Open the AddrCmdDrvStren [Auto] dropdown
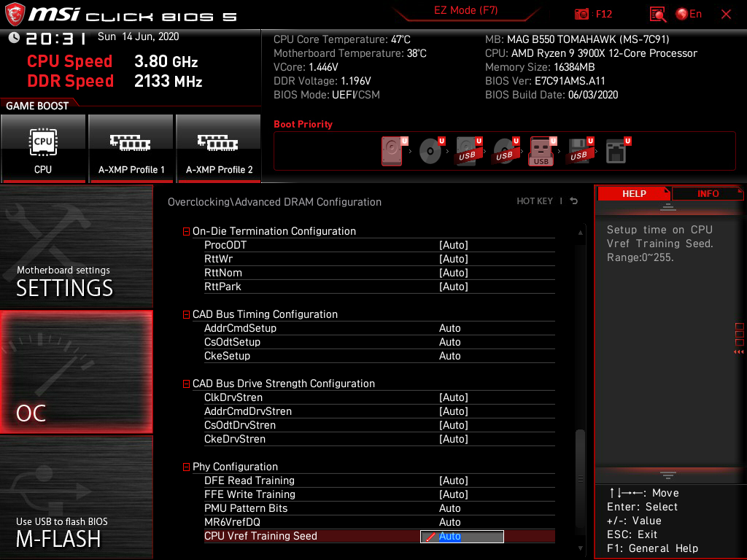 coord(454,411)
